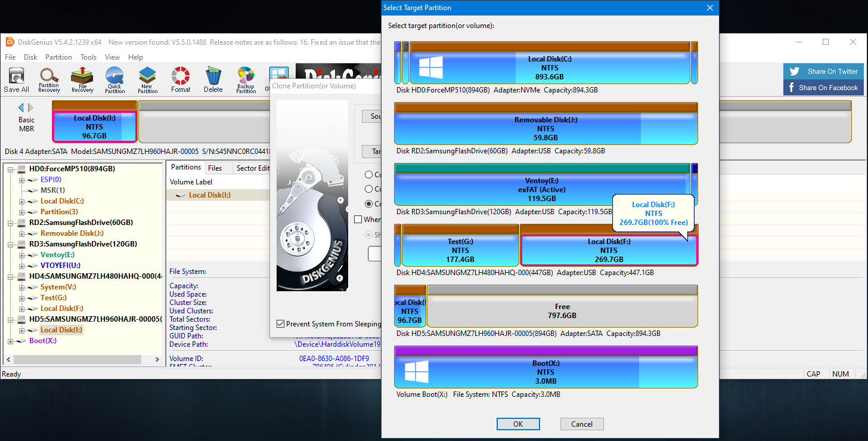The width and height of the screenshot is (868, 441).
Task: Click the drive icon beside MSR(1) in the tree
Action: tap(33, 190)
